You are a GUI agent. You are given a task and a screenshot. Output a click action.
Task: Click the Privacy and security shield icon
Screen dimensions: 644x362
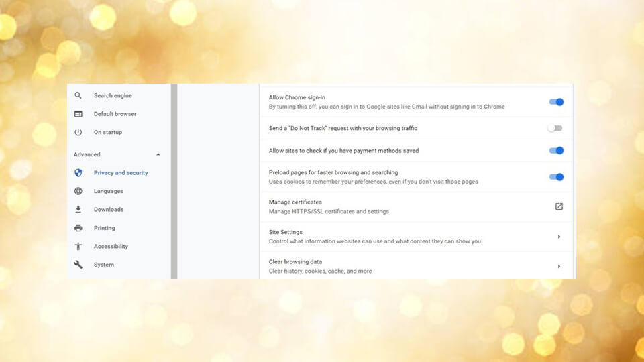(x=78, y=173)
